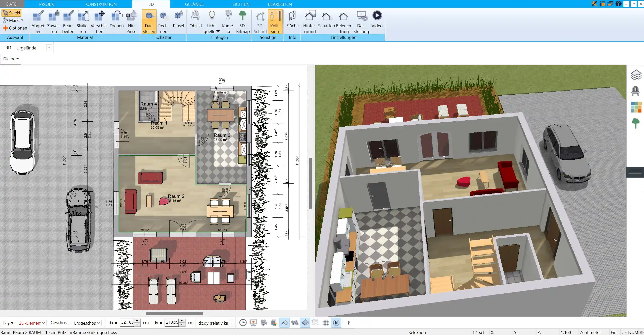Screen dimensions: 644x335
Task: Toggle the grid display button
Action: 326,323
